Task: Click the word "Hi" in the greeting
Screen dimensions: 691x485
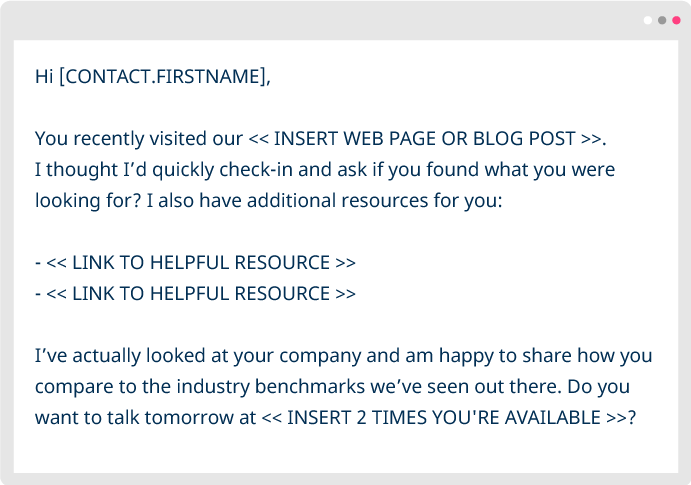Action: [x=44, y=76]
